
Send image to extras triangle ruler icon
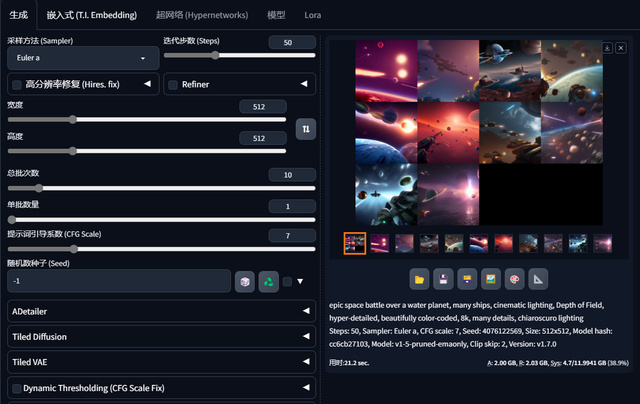pos(538,280)
